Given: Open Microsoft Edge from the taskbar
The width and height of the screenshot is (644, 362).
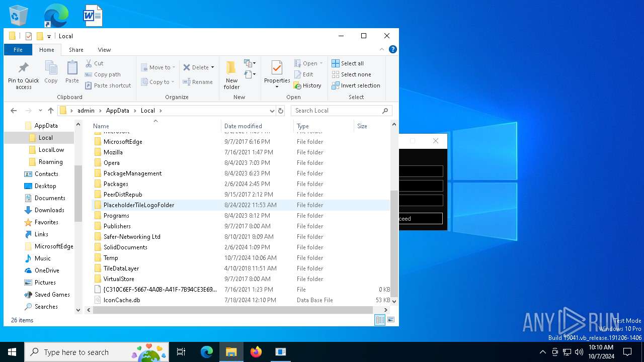Looking at the screenshot, I should 207,352.
